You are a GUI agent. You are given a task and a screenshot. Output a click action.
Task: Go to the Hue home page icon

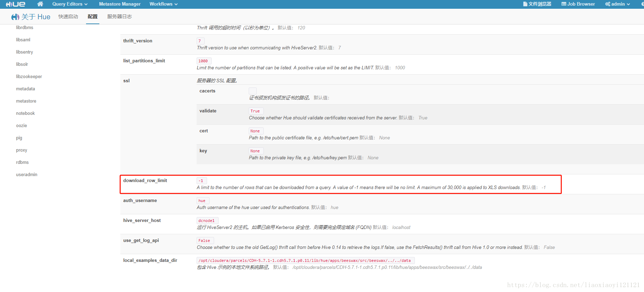click(x=40, y=4)
